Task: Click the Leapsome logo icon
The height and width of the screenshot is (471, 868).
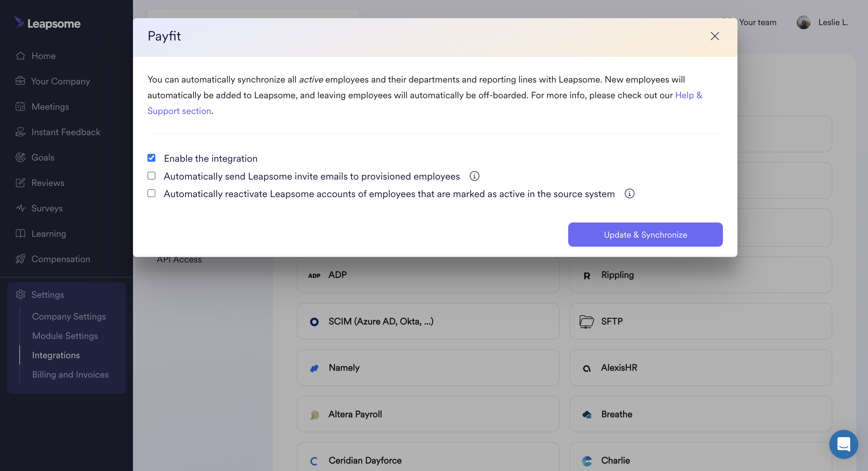Action: click(x=19, y=23)
